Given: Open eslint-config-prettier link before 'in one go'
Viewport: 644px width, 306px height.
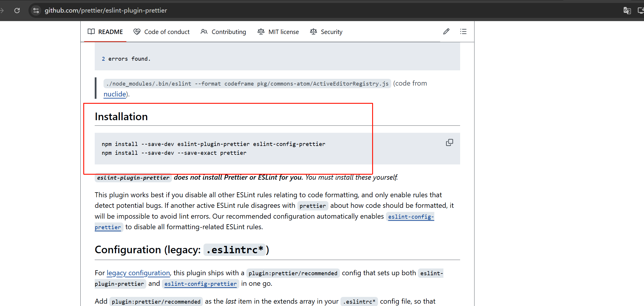Looking at the screenshot, I should pyautogui.click(x=201, y=284).
